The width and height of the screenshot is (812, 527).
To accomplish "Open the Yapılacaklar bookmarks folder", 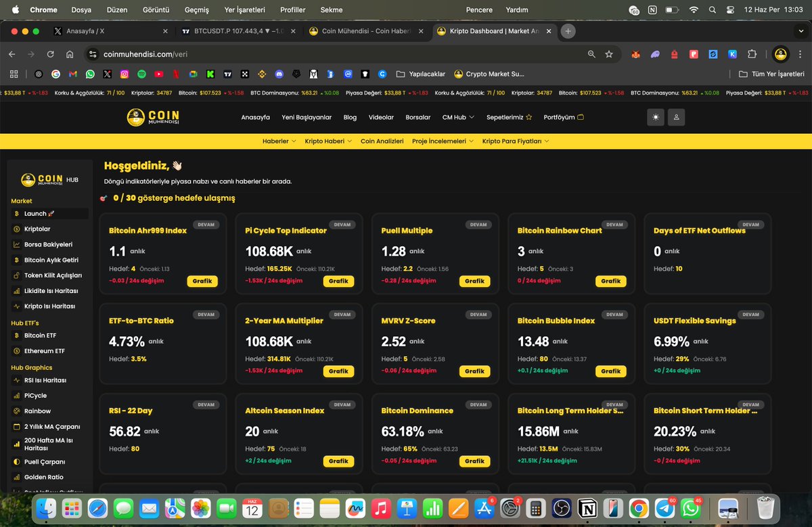I will (x=421, y=74).
